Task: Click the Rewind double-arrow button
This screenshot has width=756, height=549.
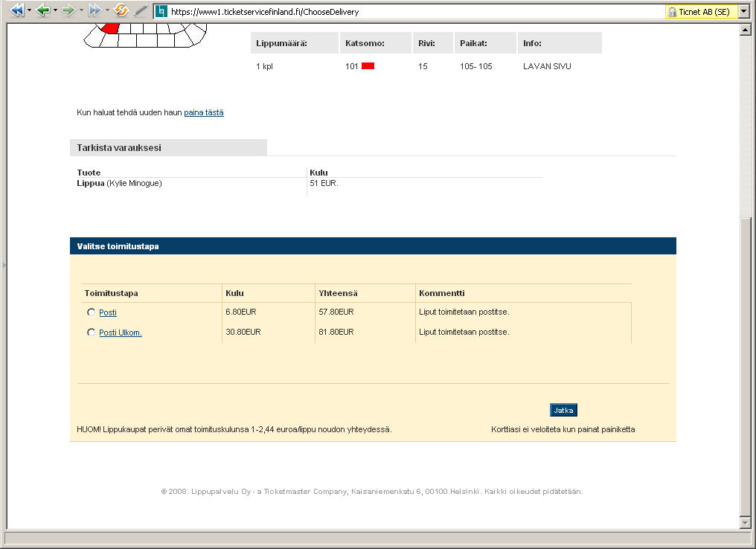Action: tap(16, 10)
